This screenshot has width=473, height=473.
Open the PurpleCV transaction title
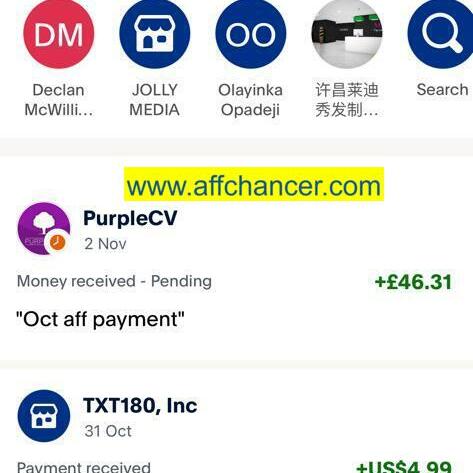point(130,218)
